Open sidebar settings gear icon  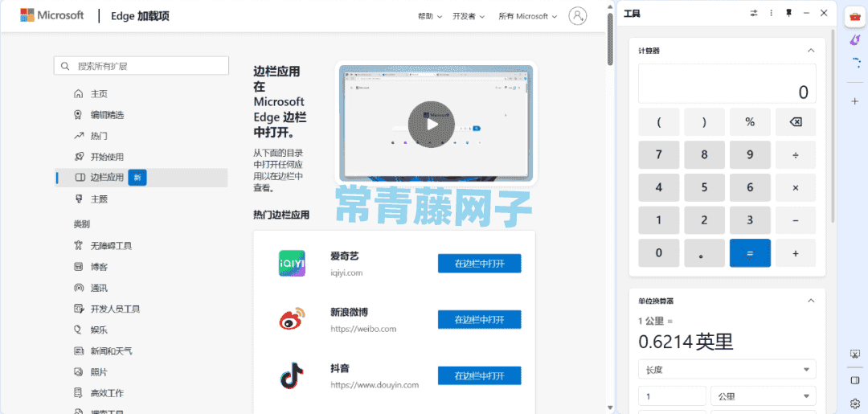(x=854, y=403)
